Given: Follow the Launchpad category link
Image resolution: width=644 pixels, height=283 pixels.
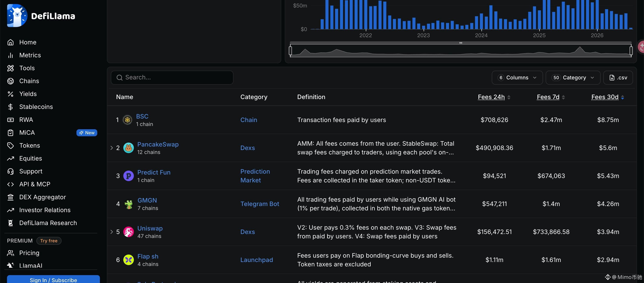Looking at the screenshot, I should click(257, 260).
